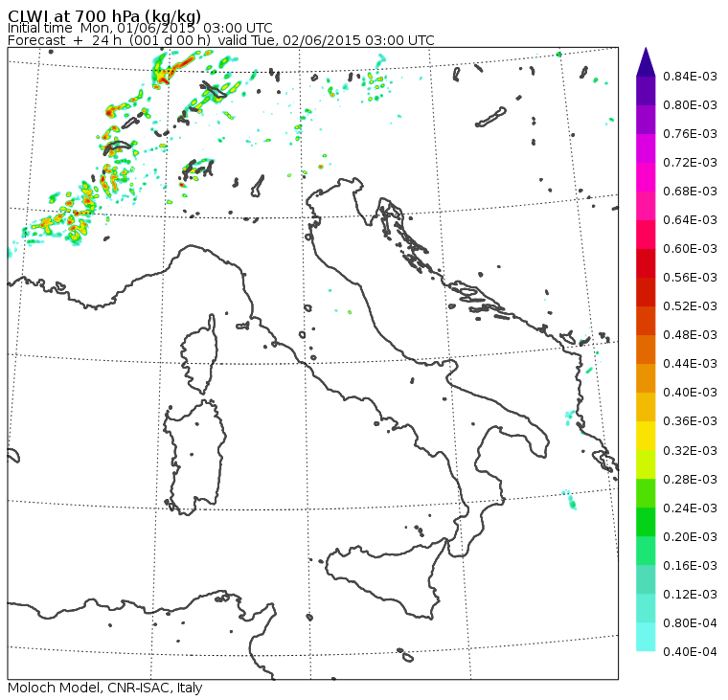Viewport: 728px width, 700px height.
Task: Click the colorbar label 0.68E-03
Action: (690, 192)
